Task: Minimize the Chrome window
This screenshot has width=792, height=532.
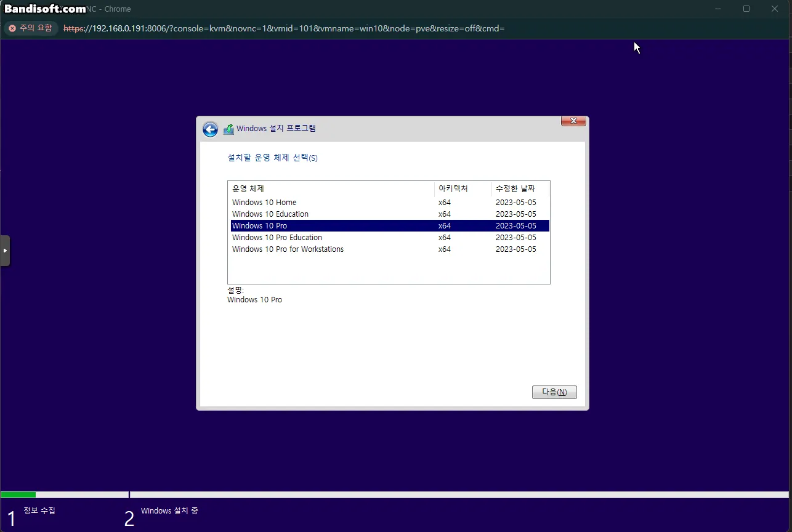Action: pyautogui.click(x=717, y=9)
